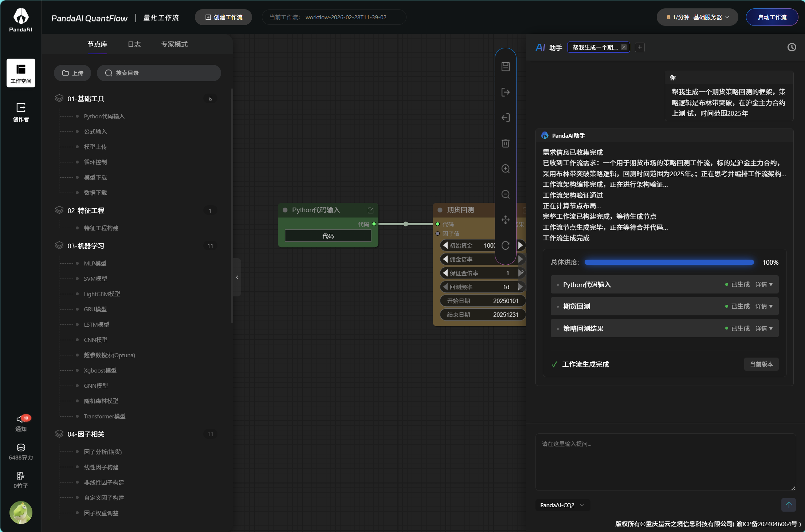Decrease 初始资金 with left arrow
This screenshot has height=532, width=805.
click(x=445, y=245)
